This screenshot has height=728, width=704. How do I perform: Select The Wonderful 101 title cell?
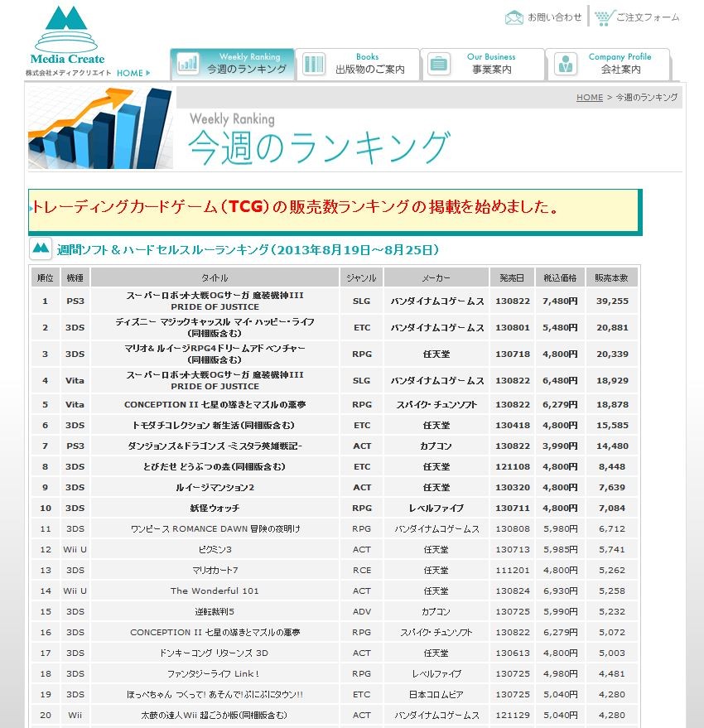coord(215,591)
